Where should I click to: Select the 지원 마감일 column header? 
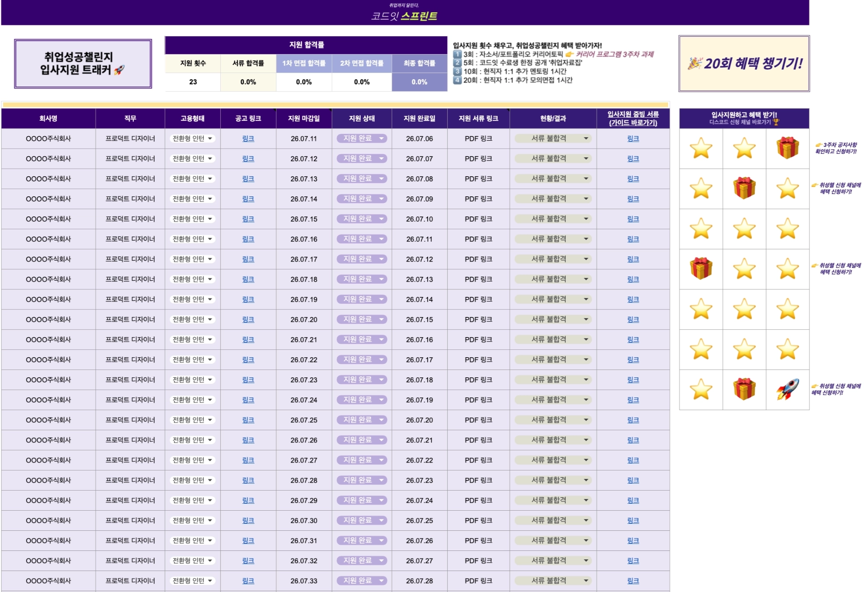304,118
